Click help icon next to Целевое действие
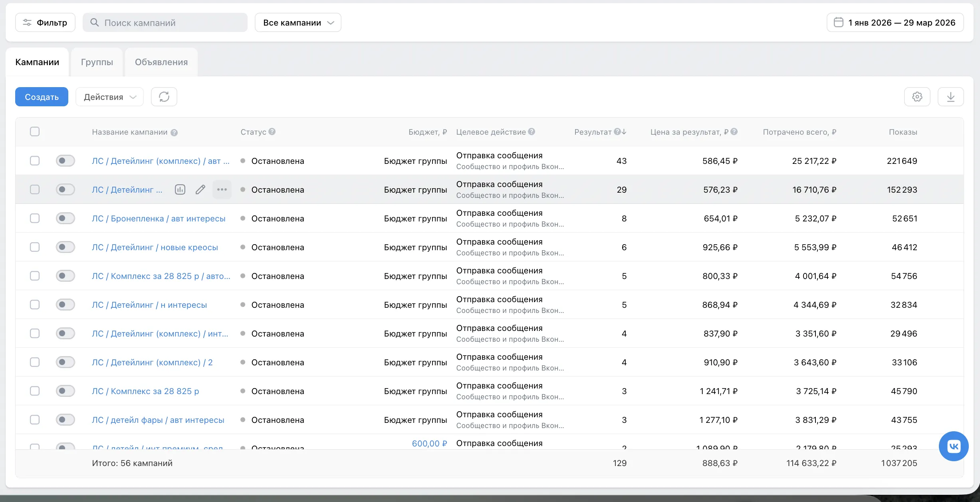The width and height of the screenshot is (980, 502). (532, 131)
